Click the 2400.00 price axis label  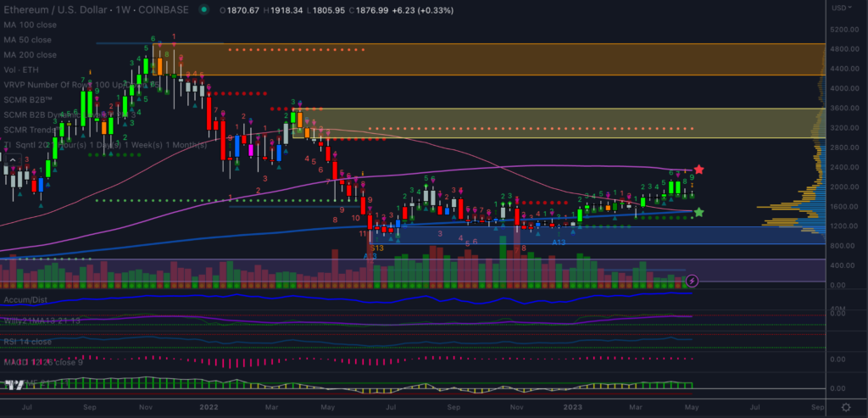point(843,167)
